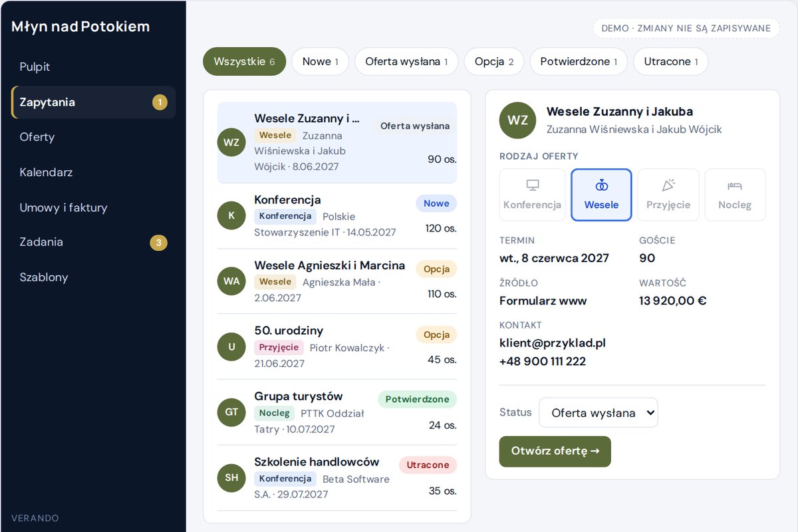Select Konferencja as the offer type
The height and width of the screenshot is (532, 798).
[x=533, y=195]
